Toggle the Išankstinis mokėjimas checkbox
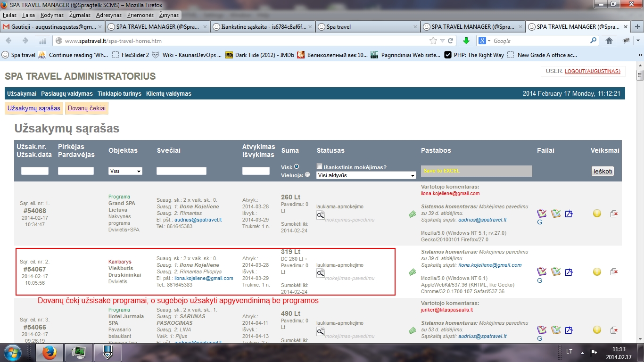This screenshot has width=644, height=362. (x=320, y=166)
